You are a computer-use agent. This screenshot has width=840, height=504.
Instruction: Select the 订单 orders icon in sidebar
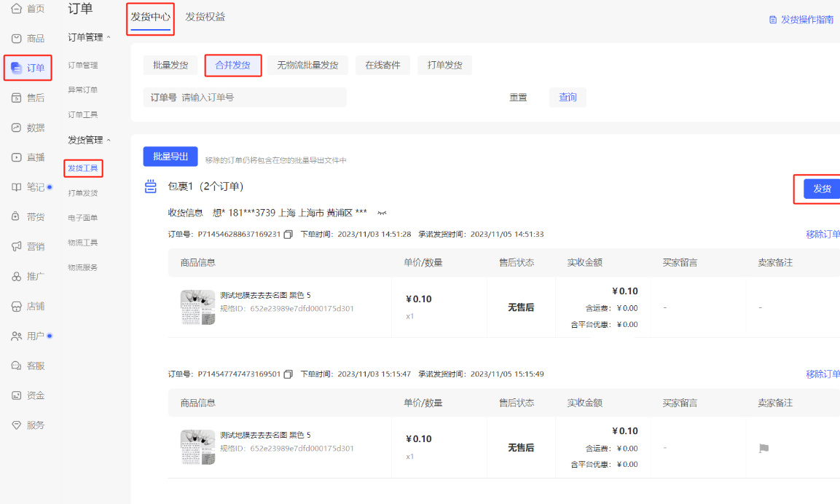[17, 68]
